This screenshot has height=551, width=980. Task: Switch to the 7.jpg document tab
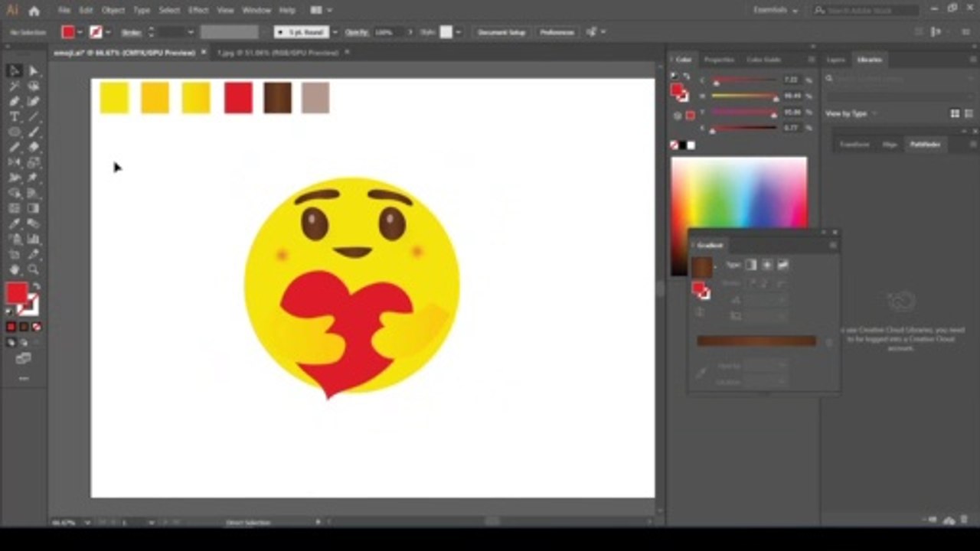coord(277,53)
